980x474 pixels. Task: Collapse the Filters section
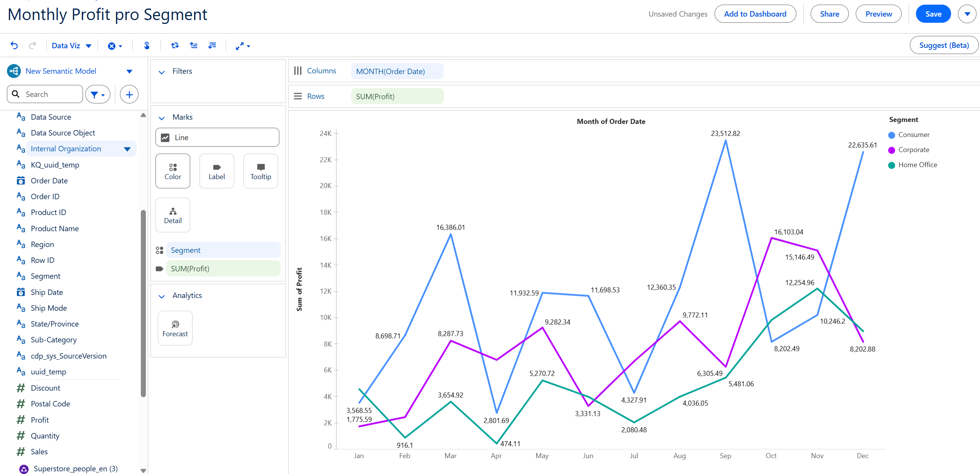tap(162, 72)
